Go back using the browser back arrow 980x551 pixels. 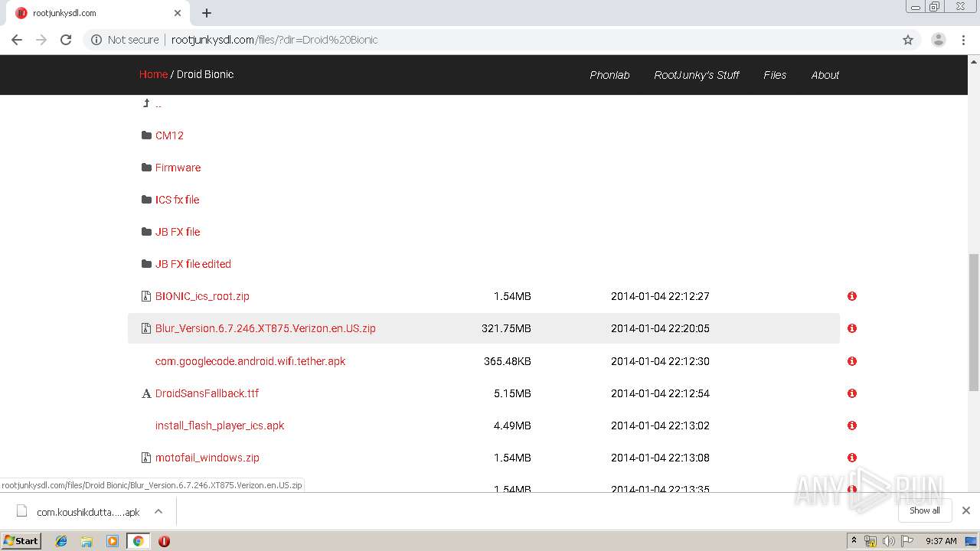[17, 40]
